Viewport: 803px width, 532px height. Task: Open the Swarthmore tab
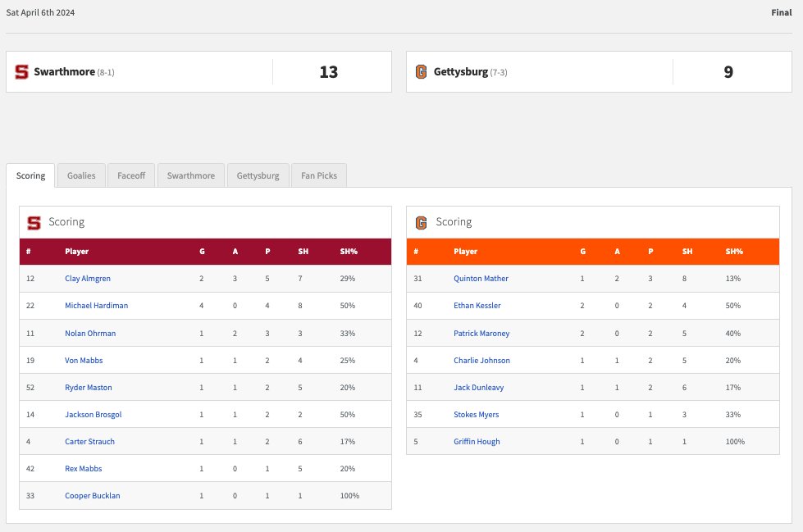[191, 175]
